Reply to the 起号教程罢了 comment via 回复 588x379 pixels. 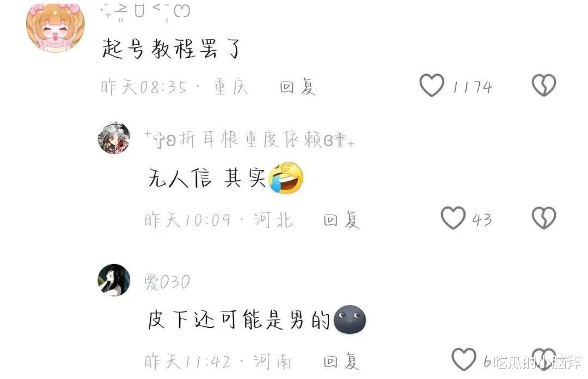click(297, 87)
